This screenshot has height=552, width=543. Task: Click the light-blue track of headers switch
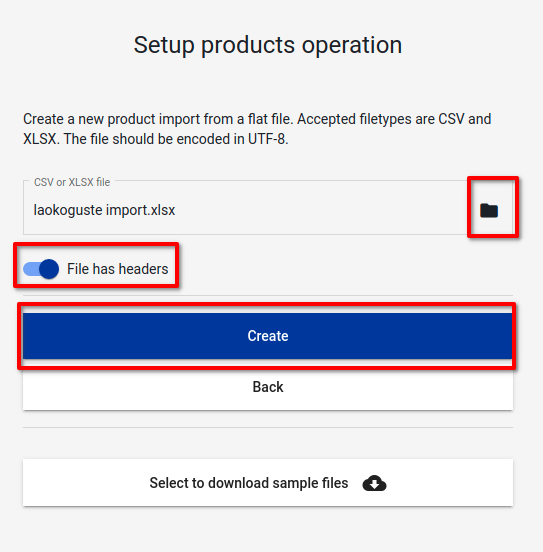31,269
